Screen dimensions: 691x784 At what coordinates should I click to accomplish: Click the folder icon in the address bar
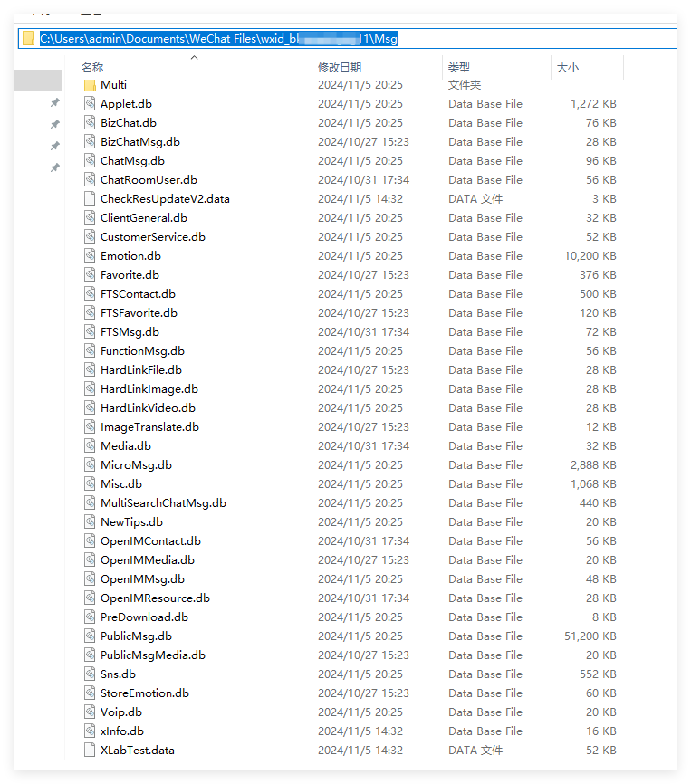(x=28, y=39)
